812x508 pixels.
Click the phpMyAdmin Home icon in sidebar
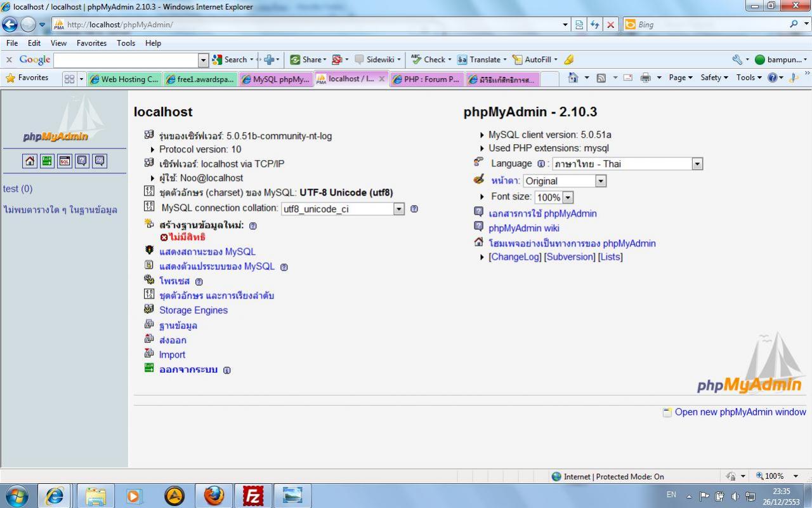click(x=30, y=161)
